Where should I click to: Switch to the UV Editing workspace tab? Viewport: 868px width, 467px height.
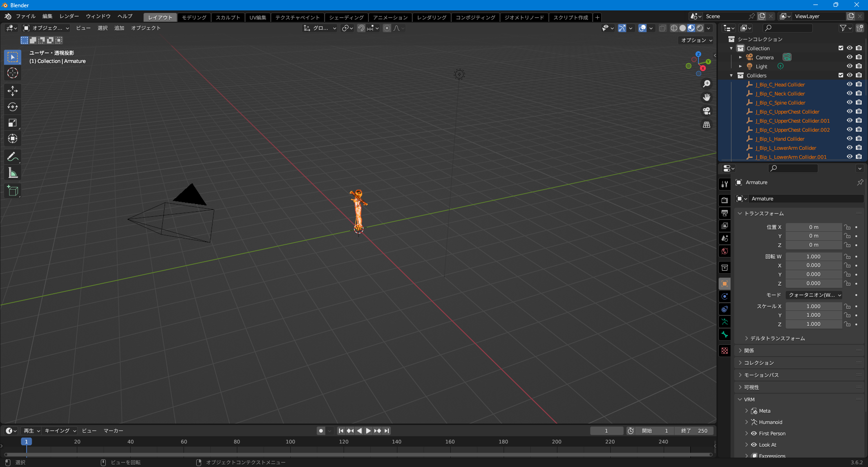258,17
